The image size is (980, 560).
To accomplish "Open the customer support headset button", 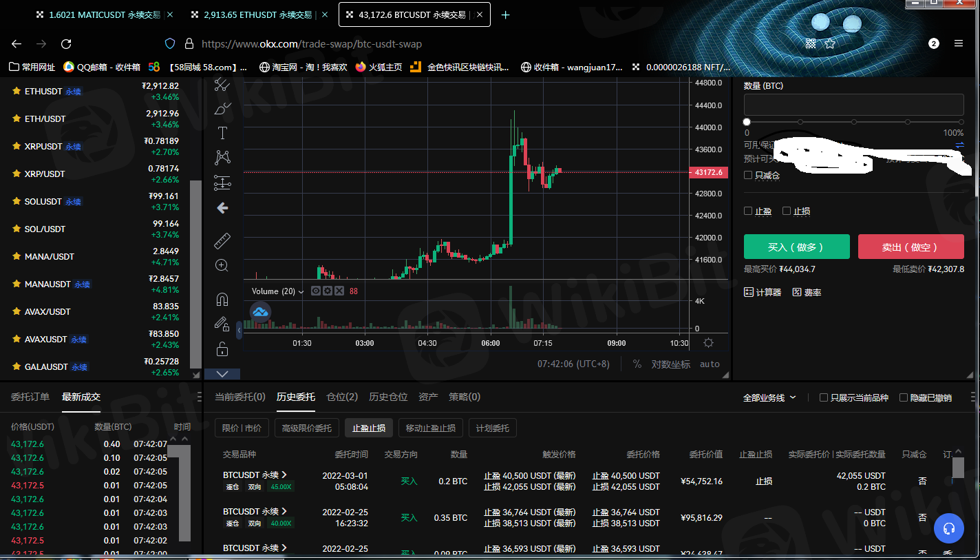I will pyautogui.click(x=949, y=528).
